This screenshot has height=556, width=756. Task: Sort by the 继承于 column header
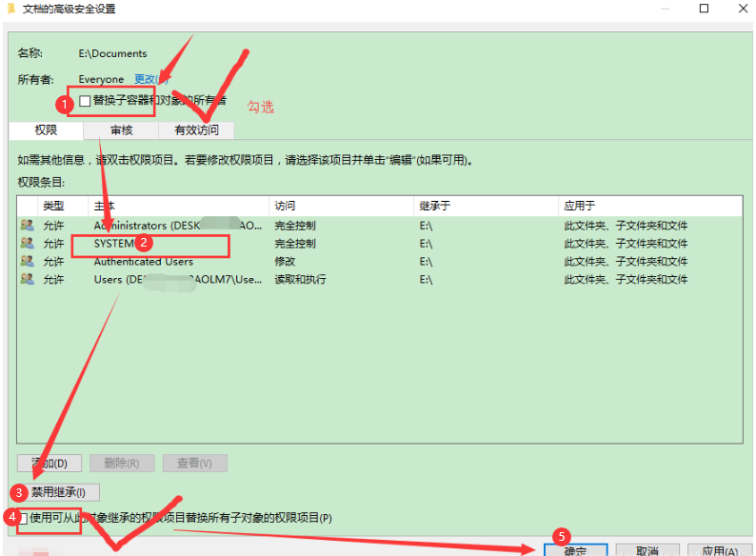[x=486, y=206]
